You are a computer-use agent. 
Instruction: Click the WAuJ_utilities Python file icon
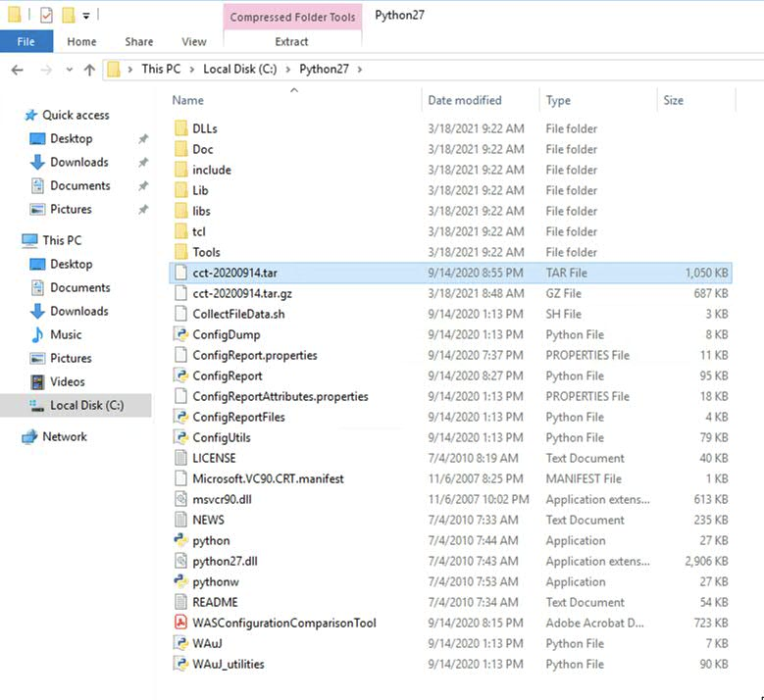[x=180, y=664]
